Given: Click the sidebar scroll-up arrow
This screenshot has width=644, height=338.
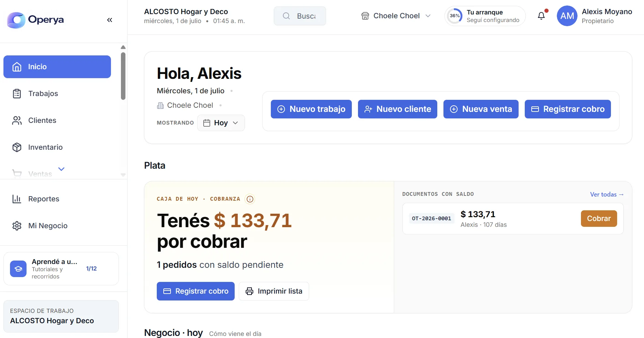Looking at the screenshot, I should (123, 47).
